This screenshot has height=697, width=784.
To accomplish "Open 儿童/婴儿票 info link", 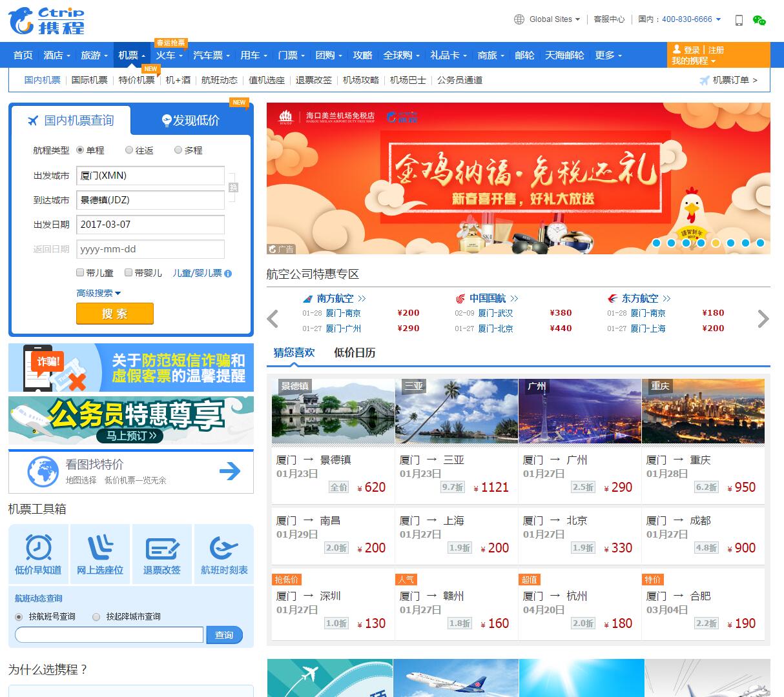I will [x=197, y=273].
